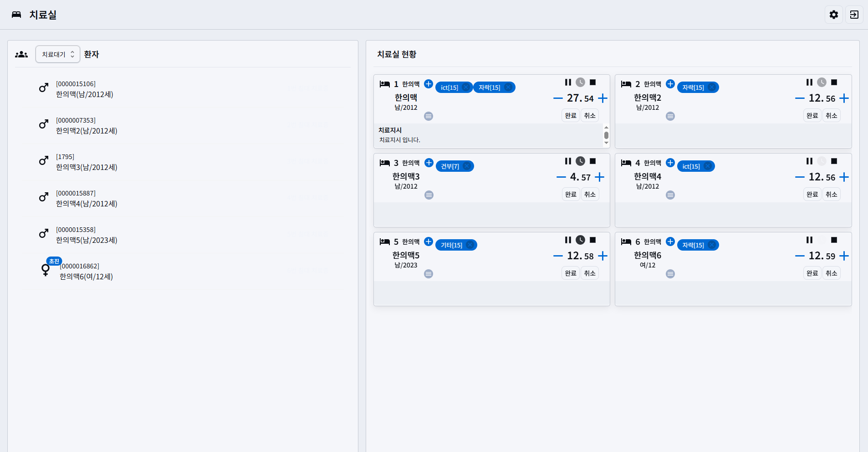Open the 치료대기 status dropdown

point(58,54)
